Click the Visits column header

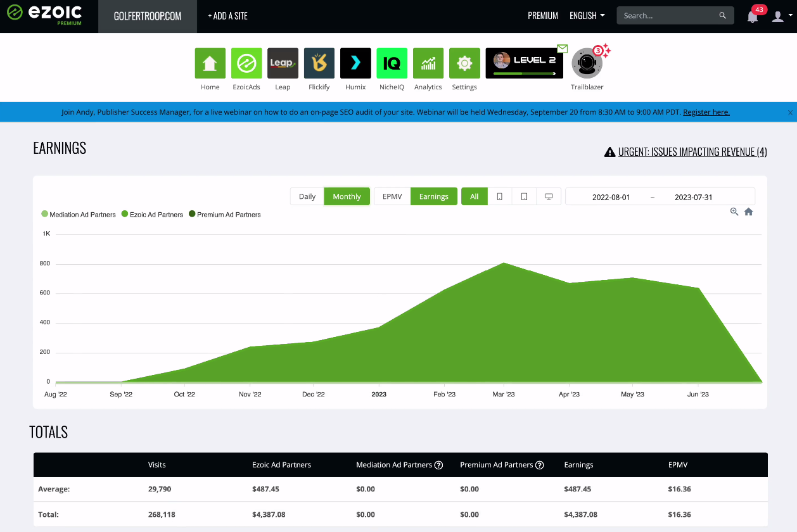click(x=156, y=465)
